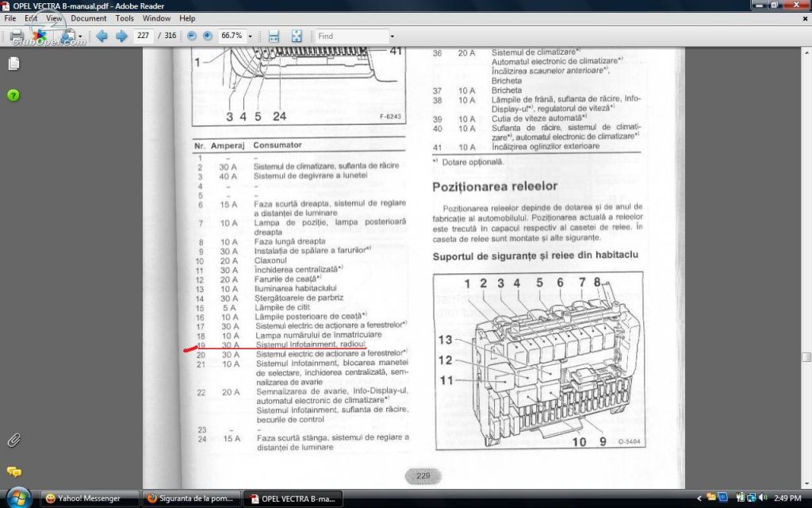Screen dimensions: 812x508
Task: Select OPEL VECTRA B-manual taskbar button
Action: pos(292,498)
